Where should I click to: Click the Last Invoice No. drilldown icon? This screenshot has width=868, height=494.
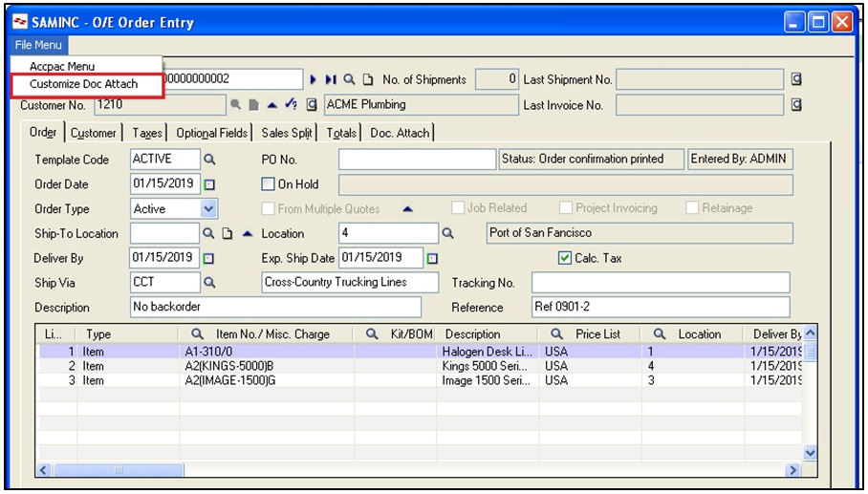click(796, 105)
